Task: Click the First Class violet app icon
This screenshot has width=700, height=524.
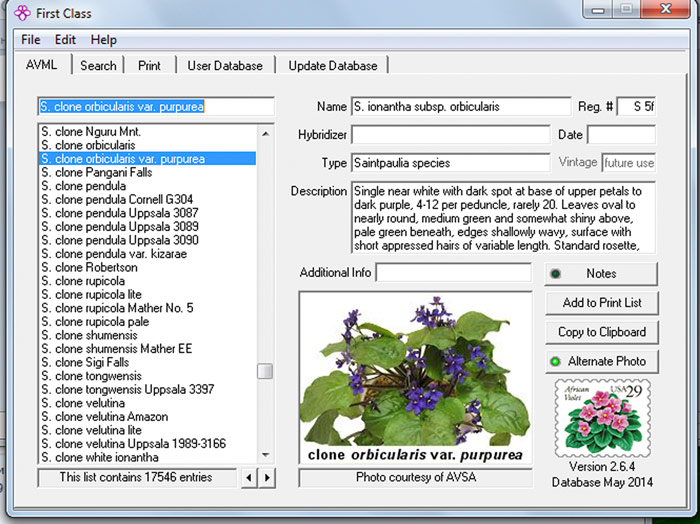Action: [22, 13]
